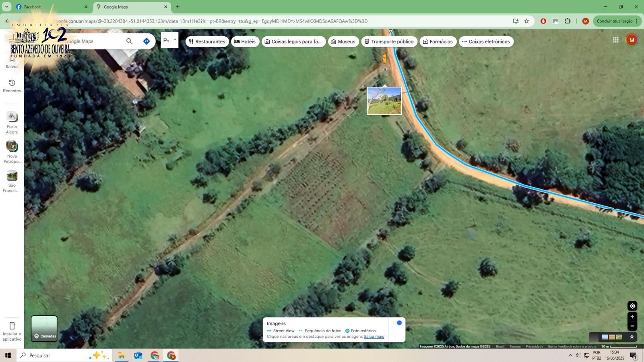Toggle the Imagens Street View switch
The height and width of the screenshot is (362, 644).
point(398,323)
